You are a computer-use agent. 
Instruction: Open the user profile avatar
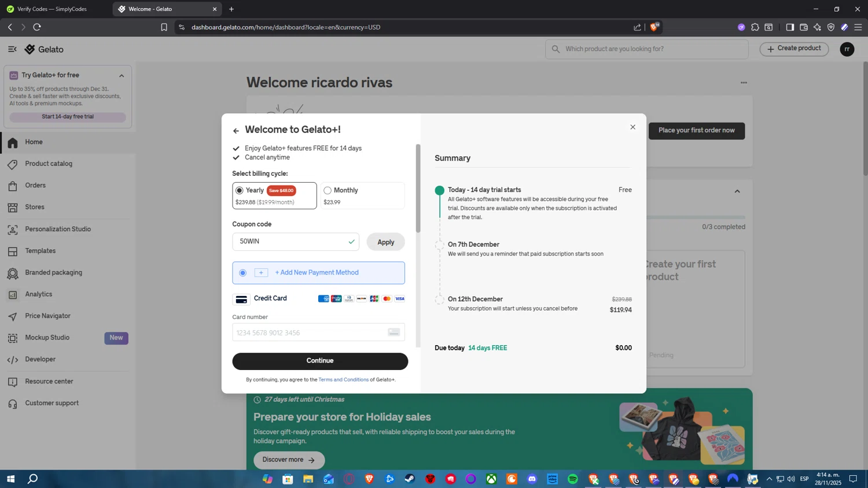coord(847,49)
